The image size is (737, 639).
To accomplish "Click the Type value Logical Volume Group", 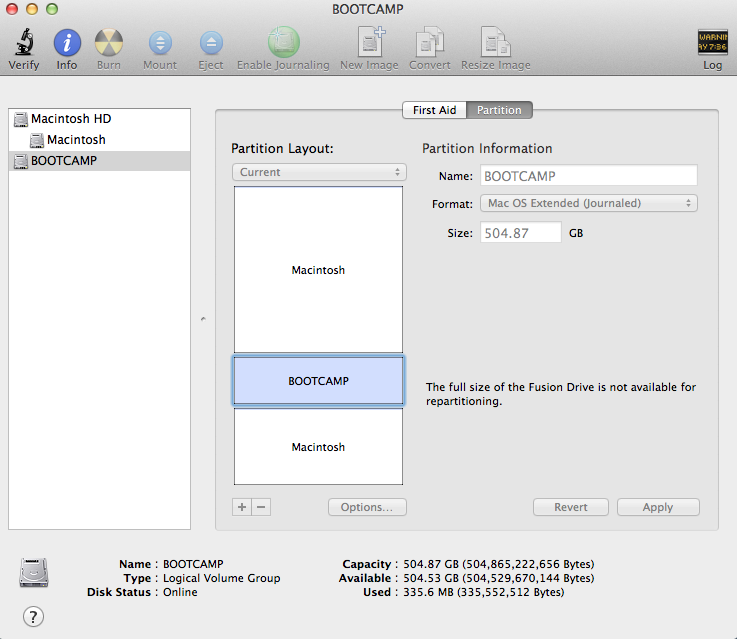I will [221, 578].
